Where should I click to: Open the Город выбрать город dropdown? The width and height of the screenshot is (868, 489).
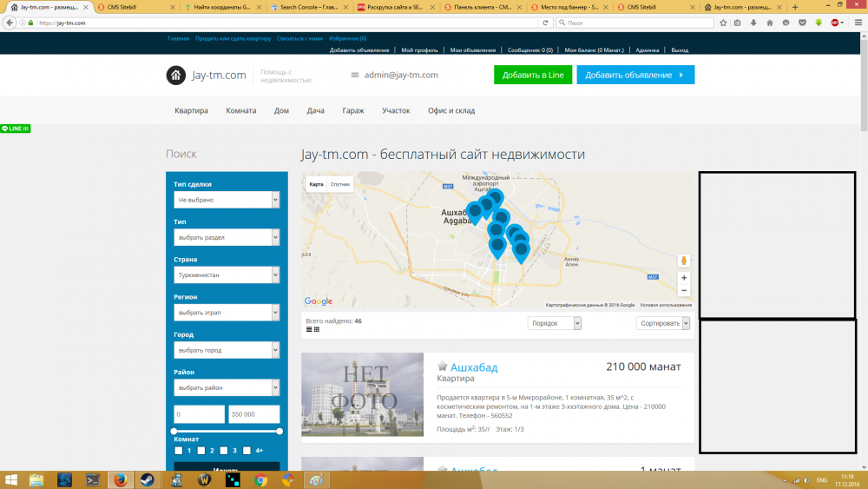click(227, 350)
